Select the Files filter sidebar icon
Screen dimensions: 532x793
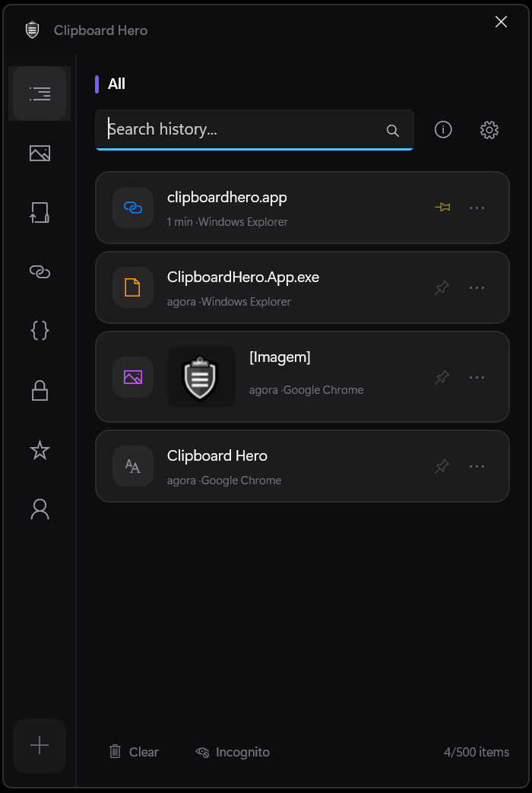(40, 212)
